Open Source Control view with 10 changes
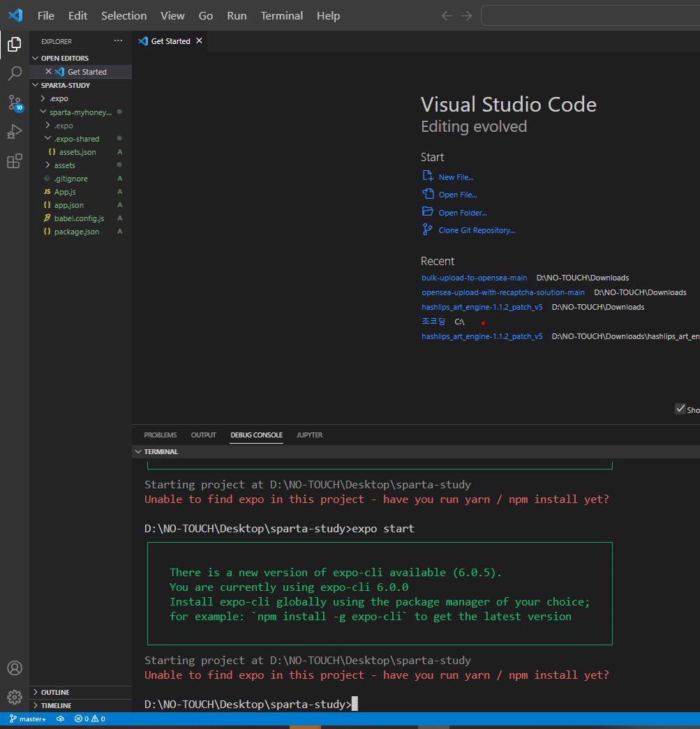 (15, 103)
